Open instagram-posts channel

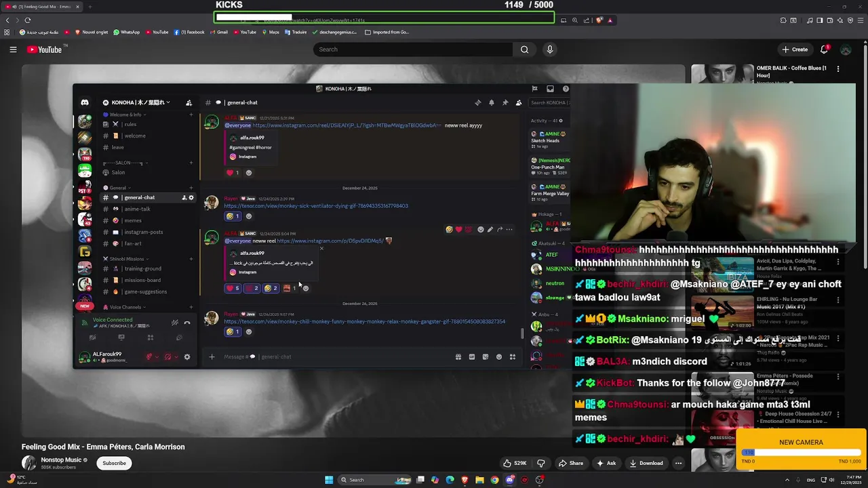[147, 232]
